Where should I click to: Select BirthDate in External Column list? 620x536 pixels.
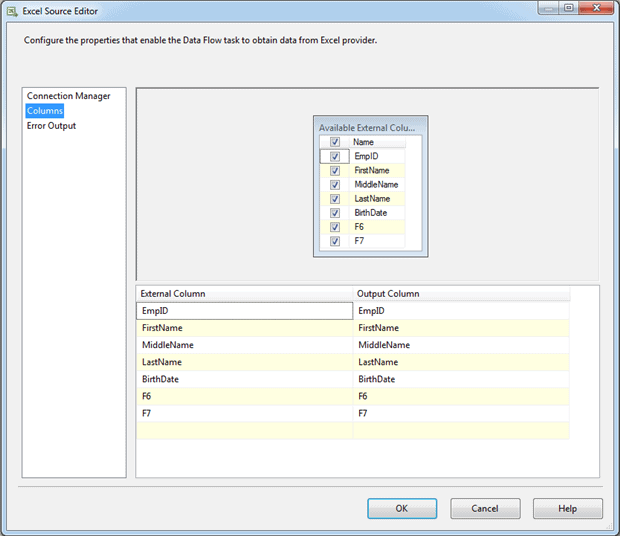[x=244, y=379]
